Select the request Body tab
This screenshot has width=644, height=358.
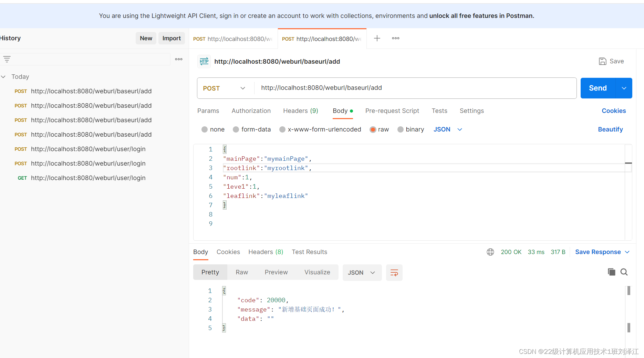click(x=343, y=111)
